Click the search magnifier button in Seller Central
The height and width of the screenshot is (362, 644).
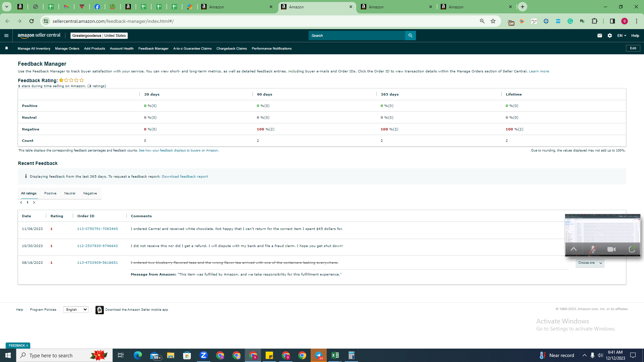coord(410,36)
